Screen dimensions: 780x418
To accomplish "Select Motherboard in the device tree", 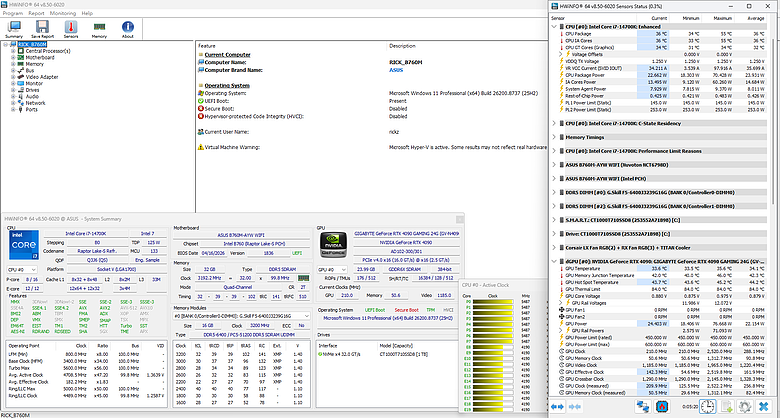I will (40, 57).
